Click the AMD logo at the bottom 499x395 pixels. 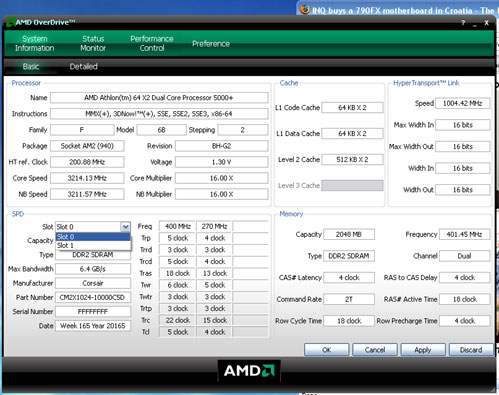249,370
